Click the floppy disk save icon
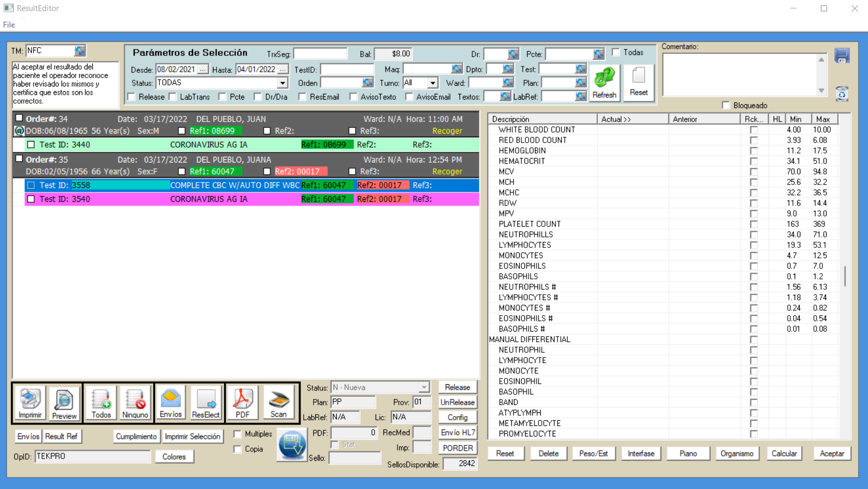 pyautogui.click(x=842, y=56)
